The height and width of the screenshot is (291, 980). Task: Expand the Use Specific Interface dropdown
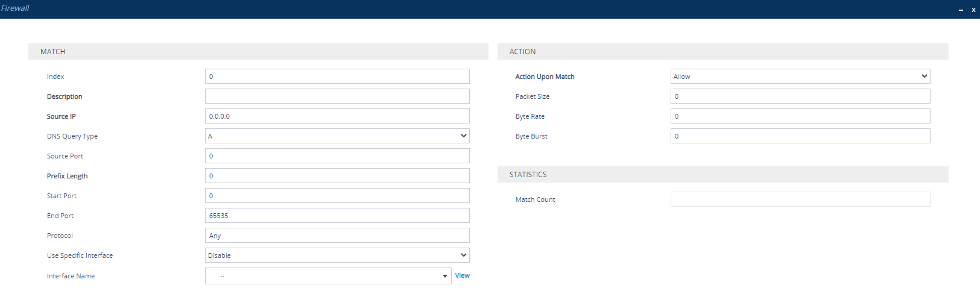click(337, 255)
